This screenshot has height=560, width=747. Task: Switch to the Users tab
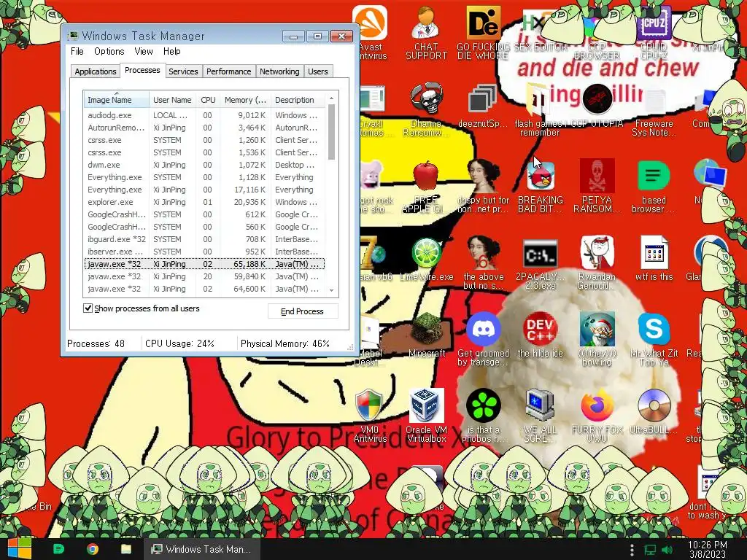[x=318, y=71]
